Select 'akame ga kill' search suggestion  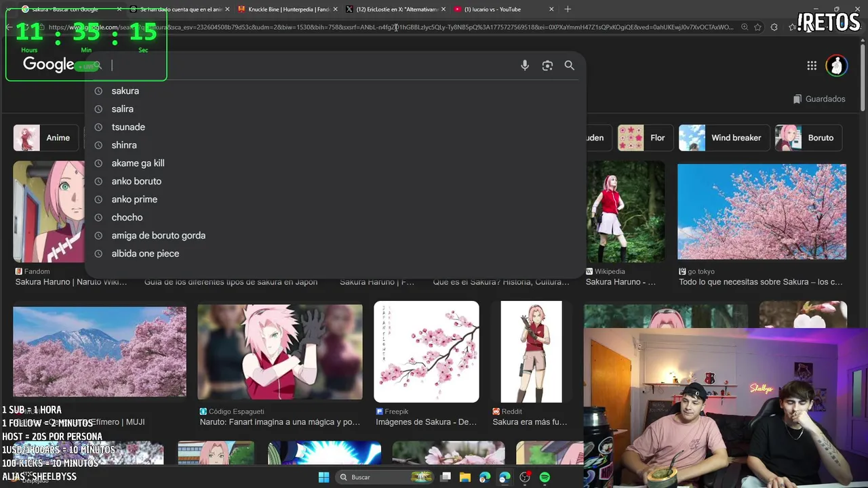click(138, 163)
